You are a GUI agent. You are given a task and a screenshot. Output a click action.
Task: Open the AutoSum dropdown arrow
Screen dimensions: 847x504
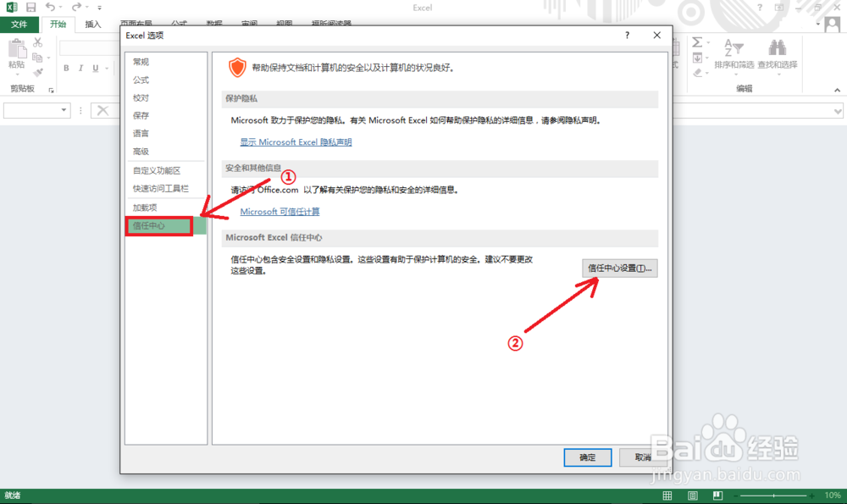[707, 43]
